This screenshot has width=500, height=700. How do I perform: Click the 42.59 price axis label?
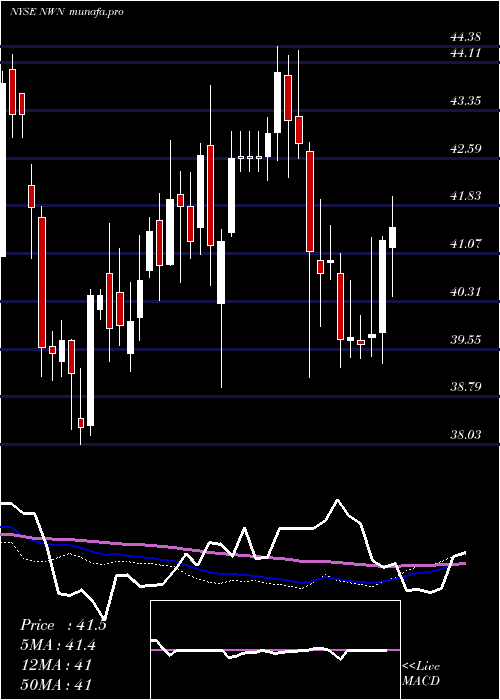(466, 149)
